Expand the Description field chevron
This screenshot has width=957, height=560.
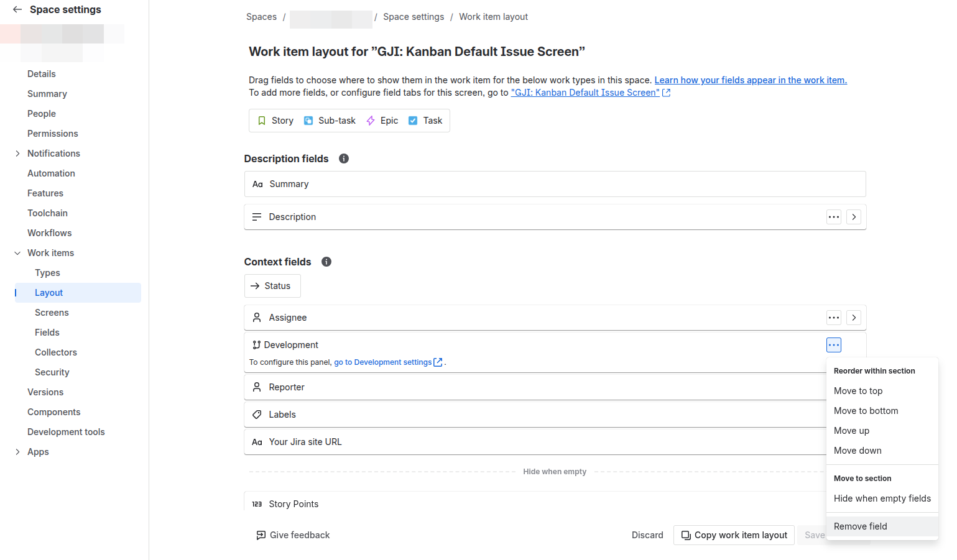pos(854,217)
